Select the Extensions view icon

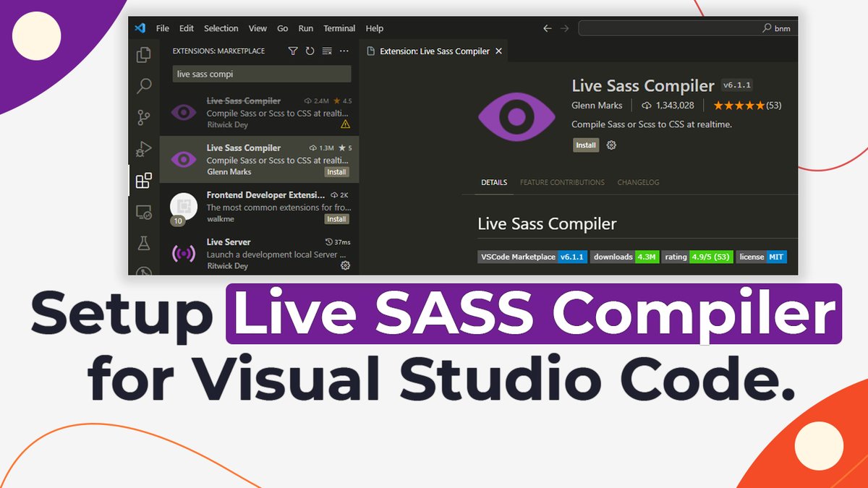[x=144, y=180]
